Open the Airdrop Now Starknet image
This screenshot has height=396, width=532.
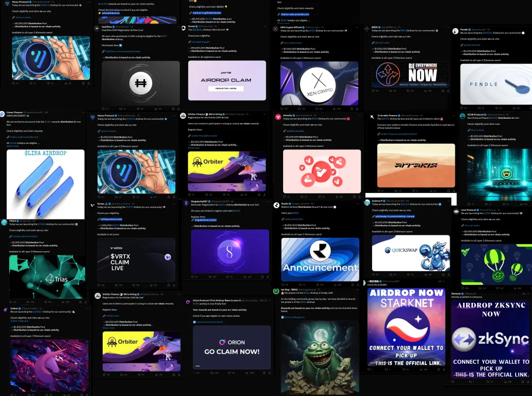[406, 327]
